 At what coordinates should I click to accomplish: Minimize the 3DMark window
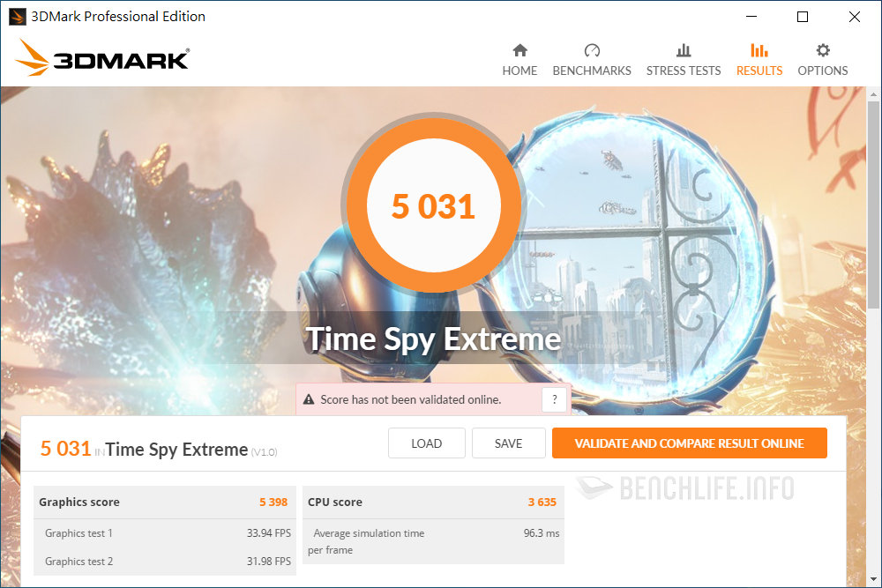(751, 17)
